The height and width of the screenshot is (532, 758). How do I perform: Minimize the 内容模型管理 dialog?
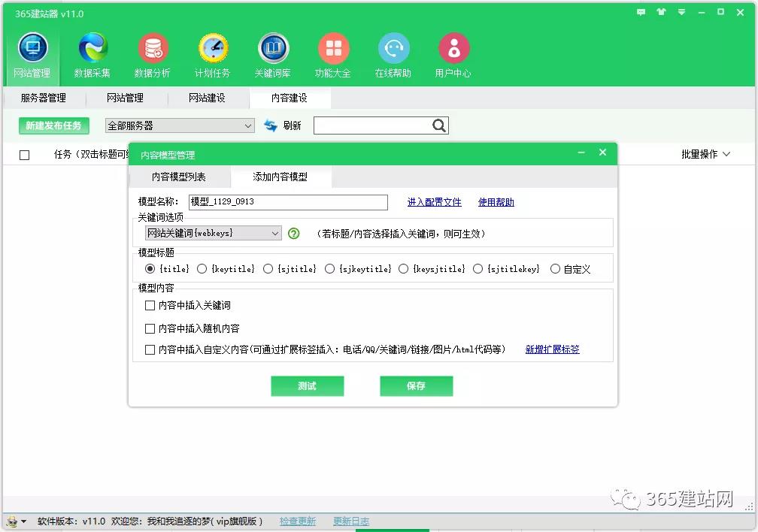coord(581,153)
